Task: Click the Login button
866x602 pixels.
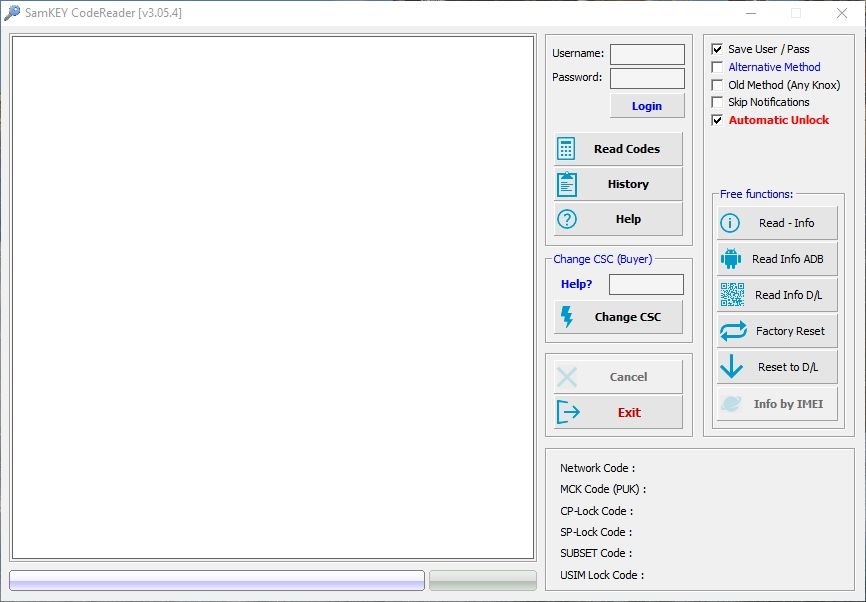Action: click(x=647, y=105)
